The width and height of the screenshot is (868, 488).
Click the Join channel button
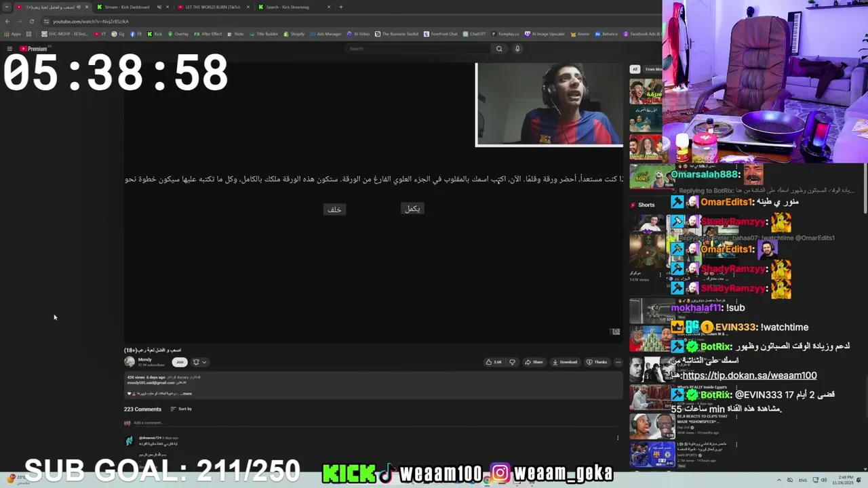(179, 362)
